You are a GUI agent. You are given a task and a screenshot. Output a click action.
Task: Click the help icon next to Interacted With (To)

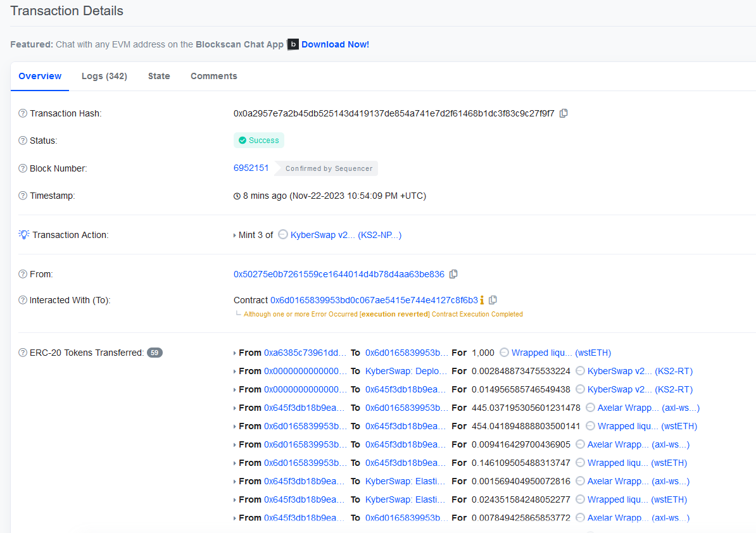(23, 300)
